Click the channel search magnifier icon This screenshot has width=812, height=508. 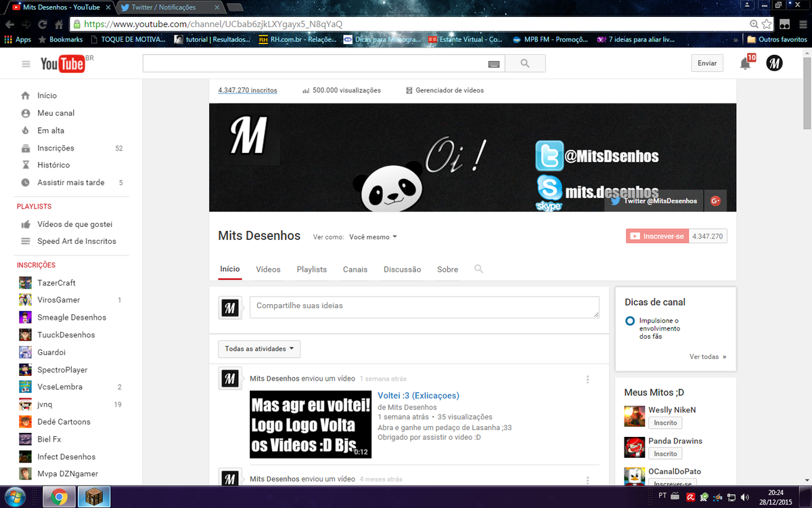479,269
